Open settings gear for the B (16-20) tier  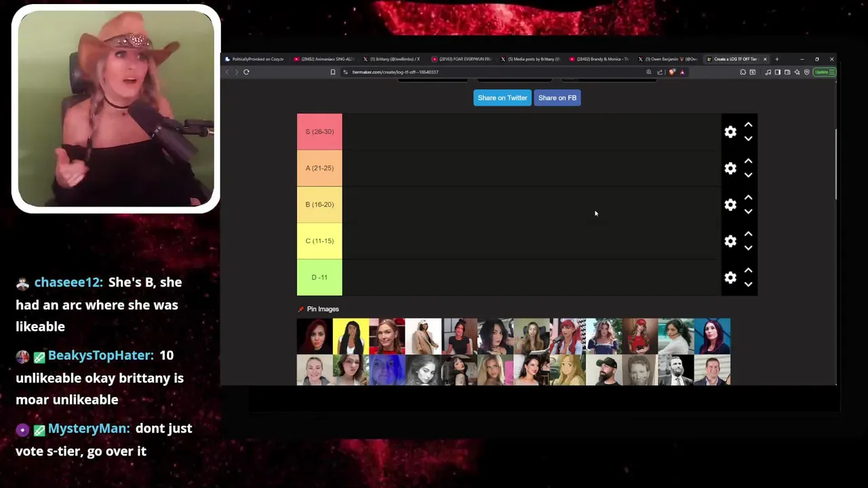(730, 205)
